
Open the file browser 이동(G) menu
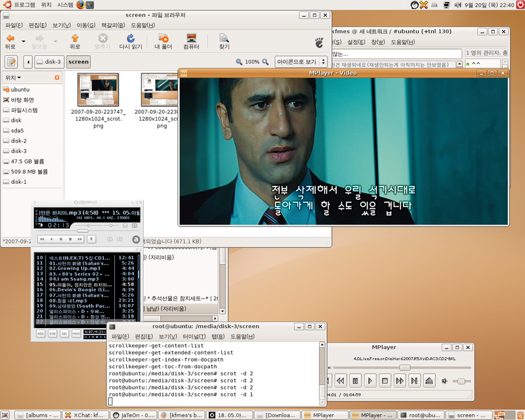tap(86, 25)
